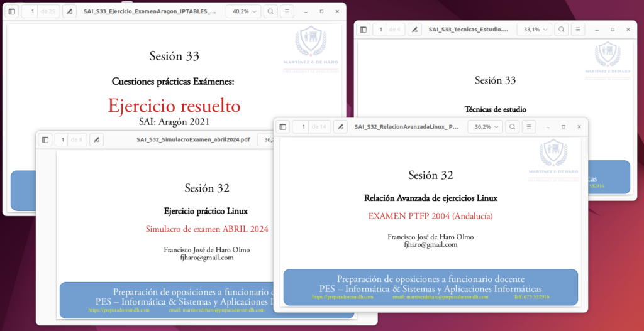Close the RelacionAvanzadaLinux window

[x=579, y=127]
